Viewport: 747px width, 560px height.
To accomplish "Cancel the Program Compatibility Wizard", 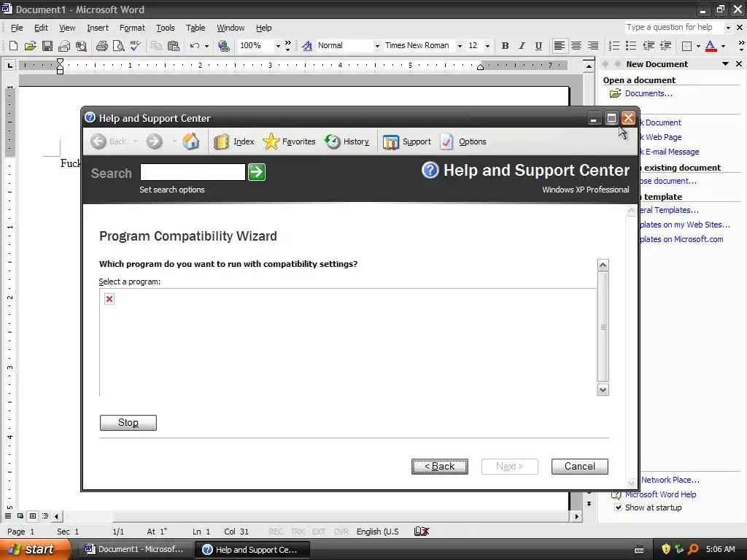I will click(580, 466).
